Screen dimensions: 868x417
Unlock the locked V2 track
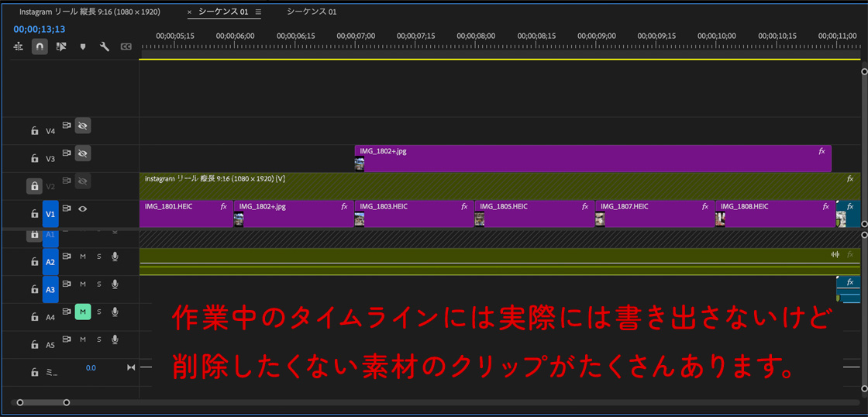34,186
